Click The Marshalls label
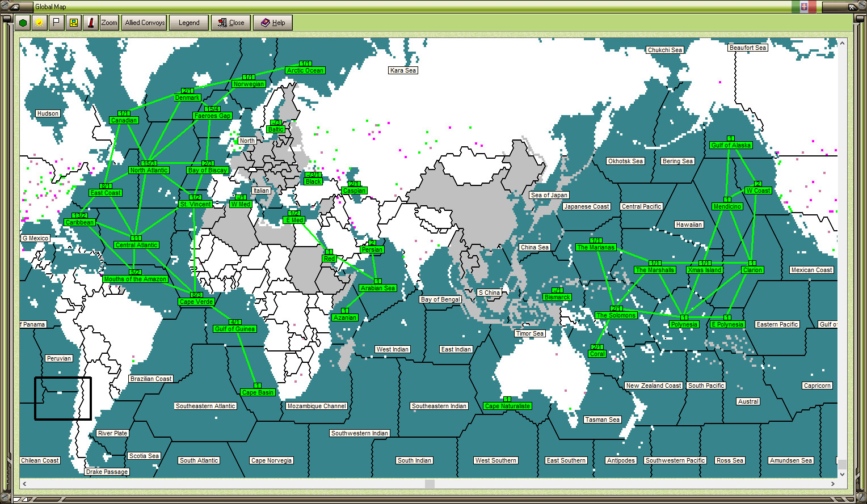Viewport: 867px width, 504px height. point(655,270)
